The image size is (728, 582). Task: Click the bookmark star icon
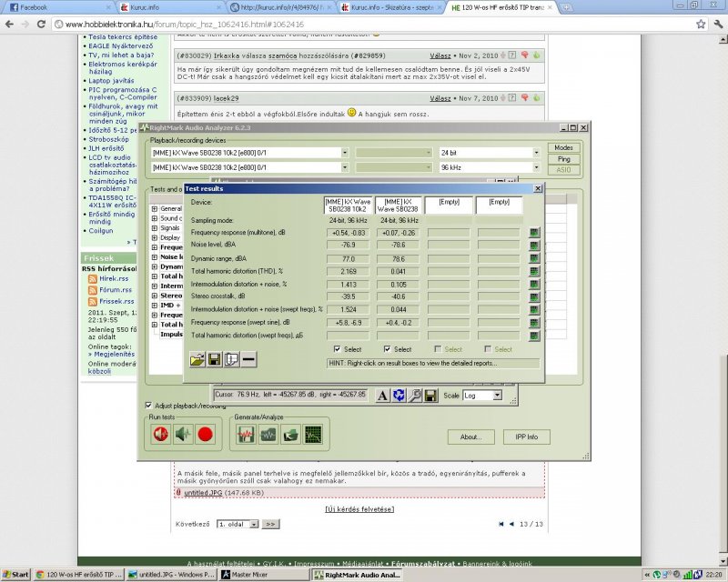(x=701, y=25)
